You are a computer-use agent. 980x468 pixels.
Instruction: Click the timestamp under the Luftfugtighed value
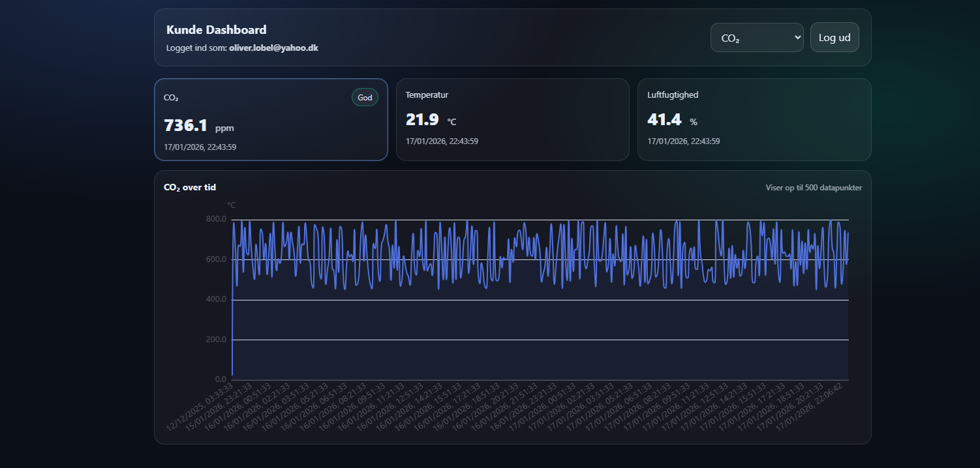[x=683, y=141]
